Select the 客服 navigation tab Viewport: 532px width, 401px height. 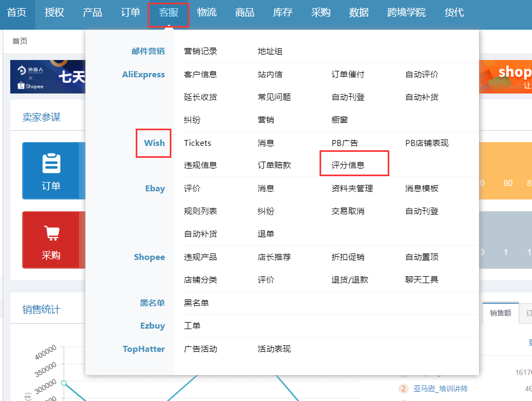point(169,12)
